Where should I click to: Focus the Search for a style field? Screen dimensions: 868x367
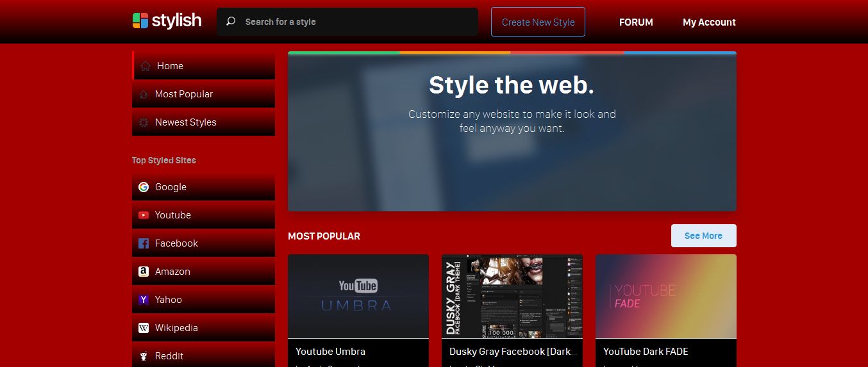coord(347,22)
